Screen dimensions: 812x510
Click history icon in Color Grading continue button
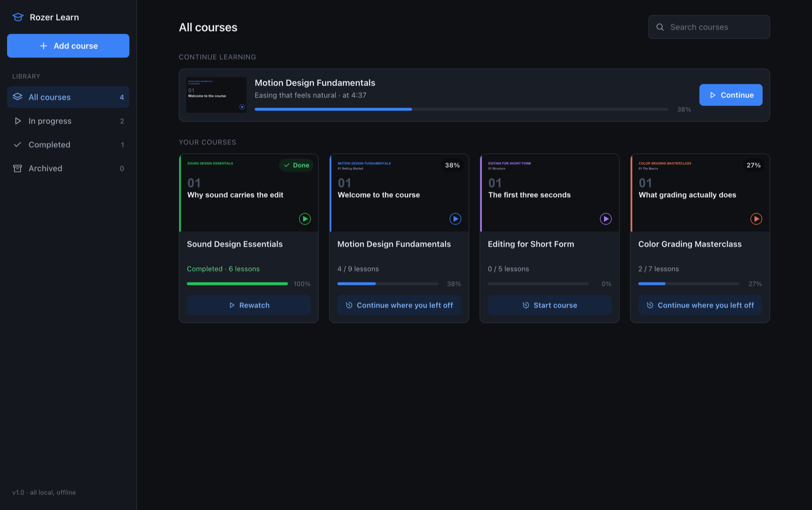pyautogui.click(x=650, y=305)
